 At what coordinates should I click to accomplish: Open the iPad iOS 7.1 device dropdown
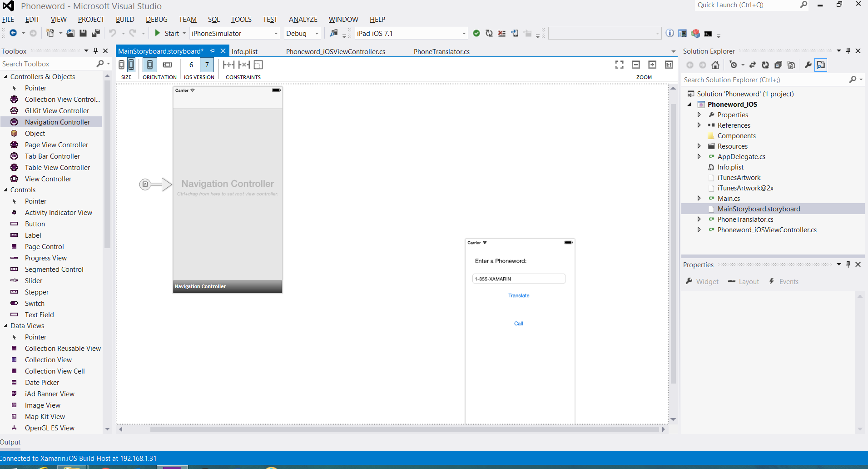tap(463, 34)
